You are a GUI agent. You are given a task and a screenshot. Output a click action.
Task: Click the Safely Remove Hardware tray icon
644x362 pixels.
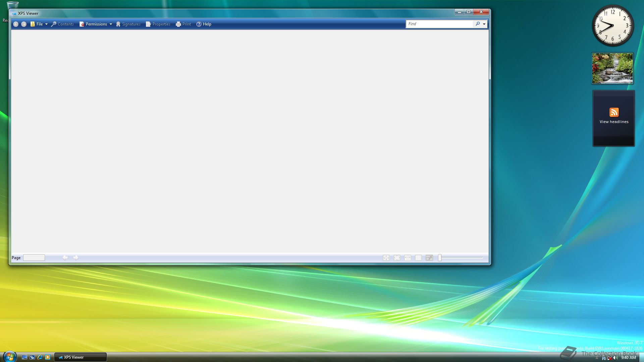point(604,358)
